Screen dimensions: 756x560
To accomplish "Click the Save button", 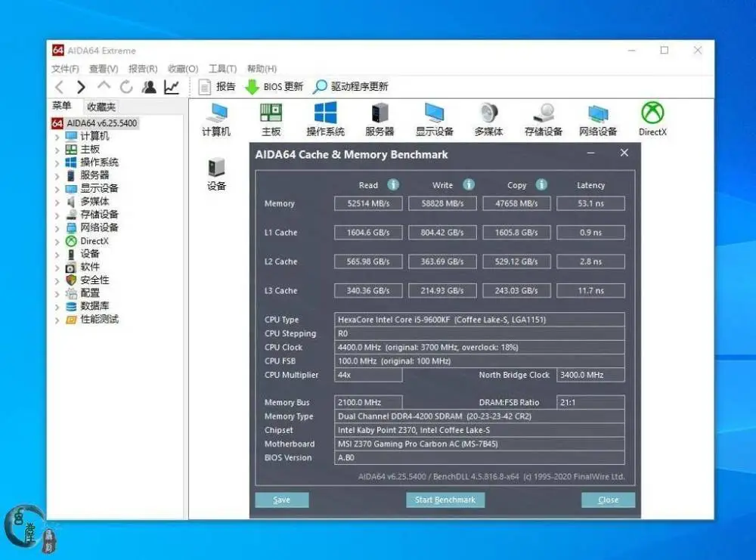I will [x=282, y=500].
